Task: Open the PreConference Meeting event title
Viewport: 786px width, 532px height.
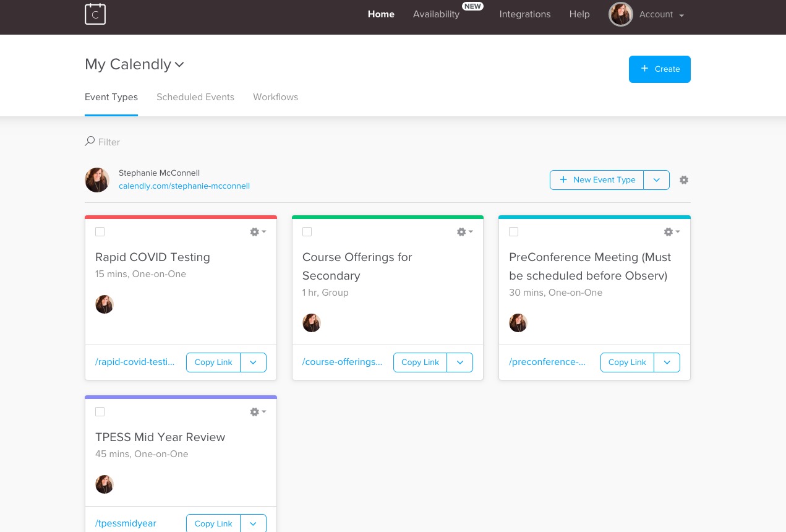Action: point(590,267)
